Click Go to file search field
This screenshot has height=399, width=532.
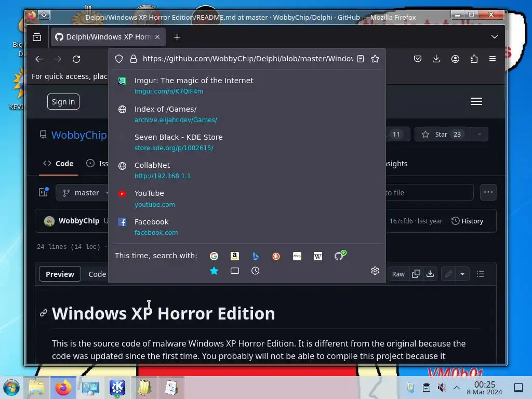(x=429, y=193)
